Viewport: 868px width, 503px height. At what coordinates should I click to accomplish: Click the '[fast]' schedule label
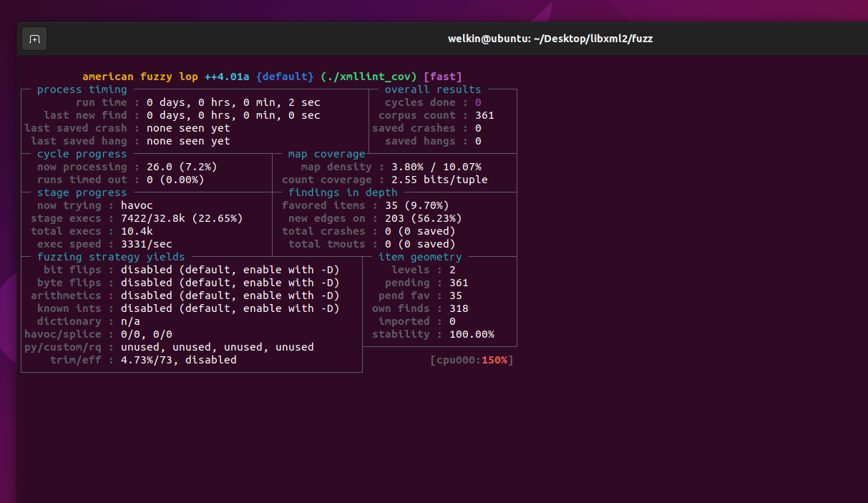(443, 77)
